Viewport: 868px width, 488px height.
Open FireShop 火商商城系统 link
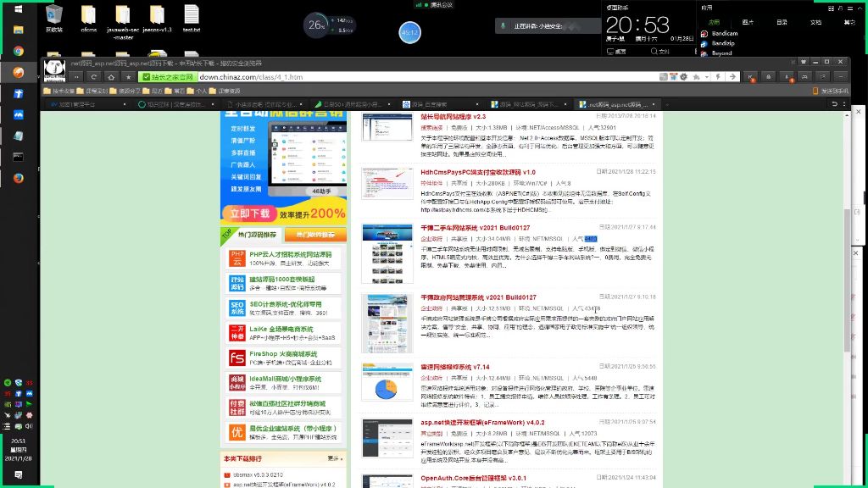pos(283,354)
